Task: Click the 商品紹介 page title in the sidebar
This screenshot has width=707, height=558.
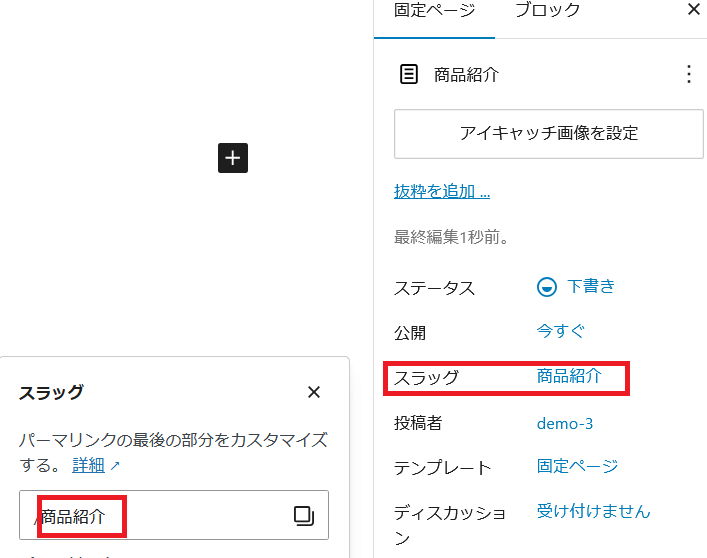Action: tap(466, 75)
